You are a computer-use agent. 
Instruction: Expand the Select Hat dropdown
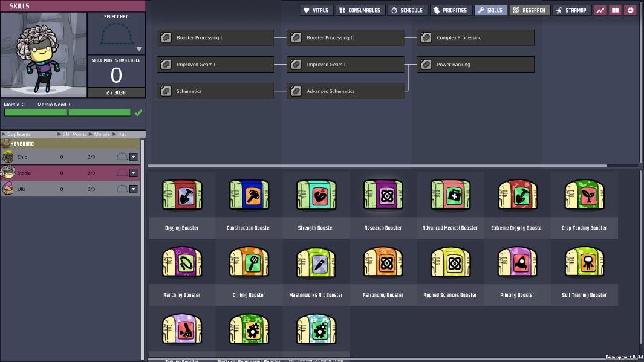click(139, 49)
